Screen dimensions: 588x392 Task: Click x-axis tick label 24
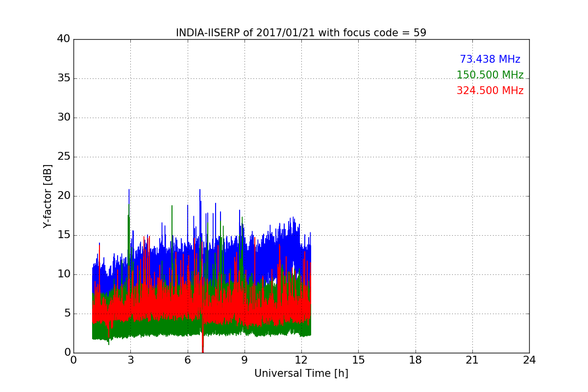(529, 360)
